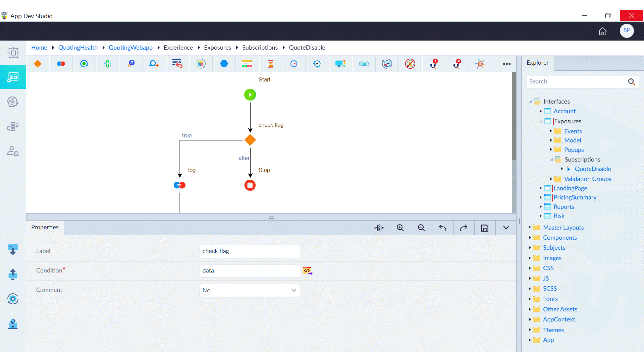644x362 pixels.
Task: Choose the hourglass wait tool in toolbar
Action: click(271, 64)
